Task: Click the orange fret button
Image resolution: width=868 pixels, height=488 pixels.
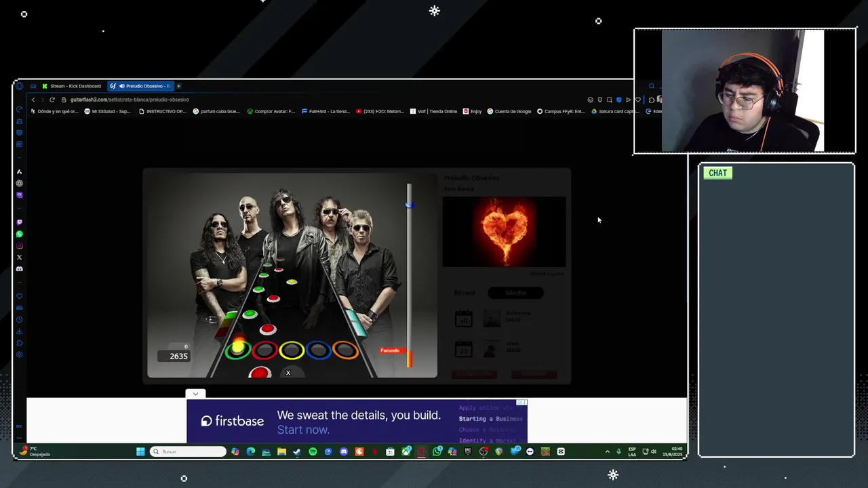Action: [345, 350]
